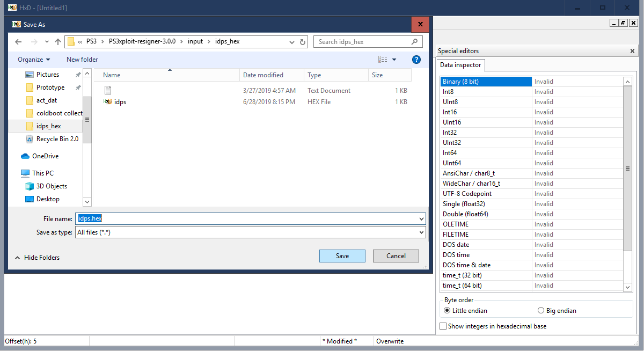Select the idps file name text

(120, 102)
